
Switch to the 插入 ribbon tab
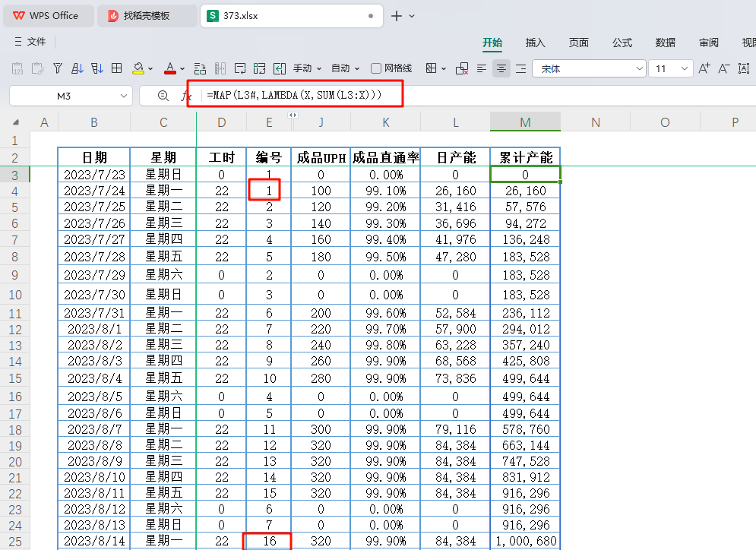pos(535,43)
